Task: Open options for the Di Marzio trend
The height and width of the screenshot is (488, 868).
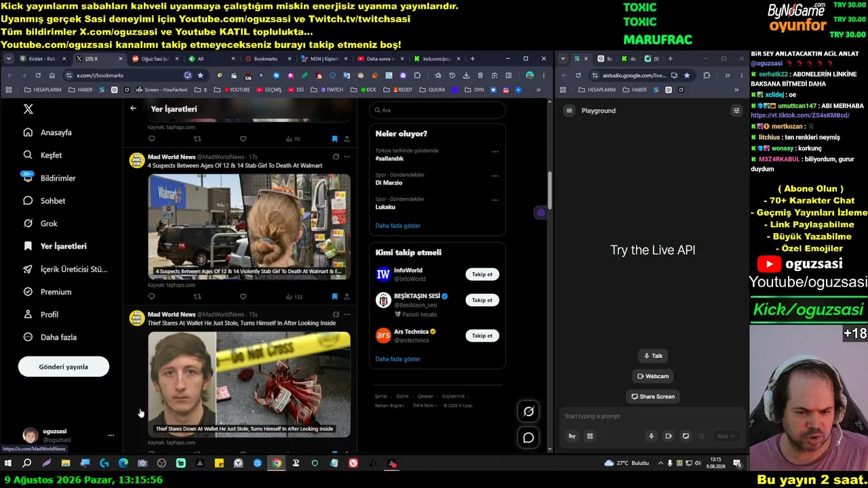Action: [495, 176]
